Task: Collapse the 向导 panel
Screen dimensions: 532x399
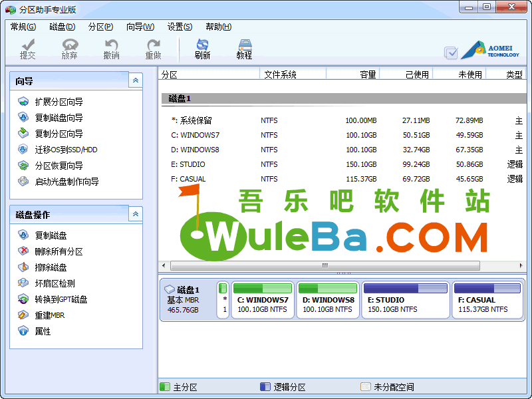Action: point(136,80)
